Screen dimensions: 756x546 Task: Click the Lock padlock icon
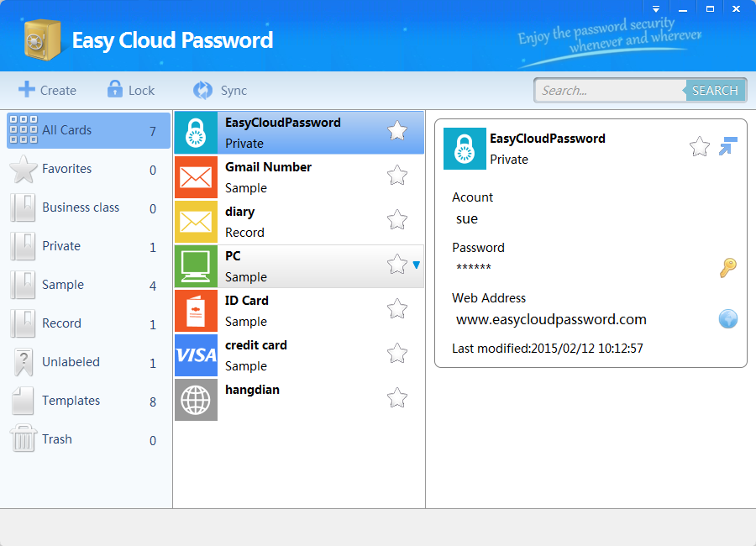pos(115,89)
